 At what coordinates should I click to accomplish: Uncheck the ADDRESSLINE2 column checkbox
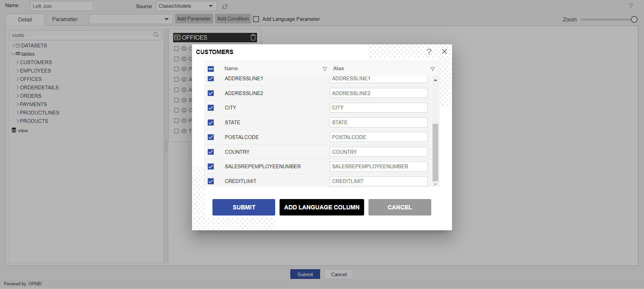pos(211,93)
